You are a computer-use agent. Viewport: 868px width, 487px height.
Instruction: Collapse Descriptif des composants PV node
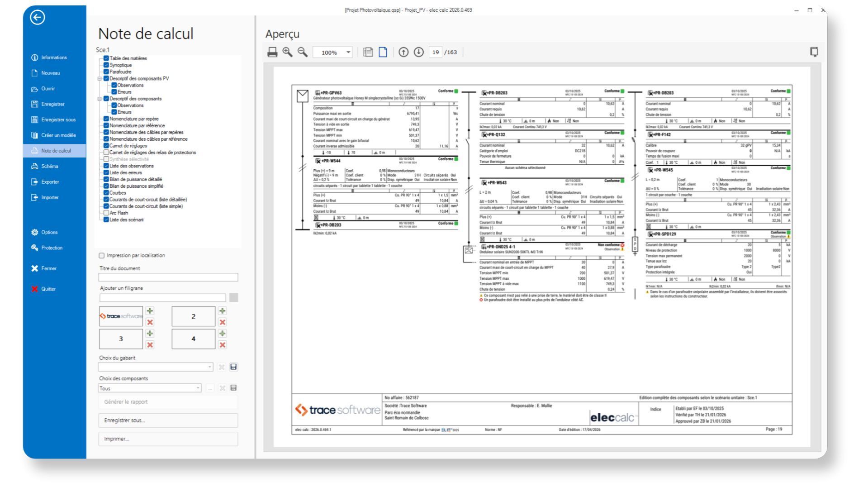tap(100, 78)
